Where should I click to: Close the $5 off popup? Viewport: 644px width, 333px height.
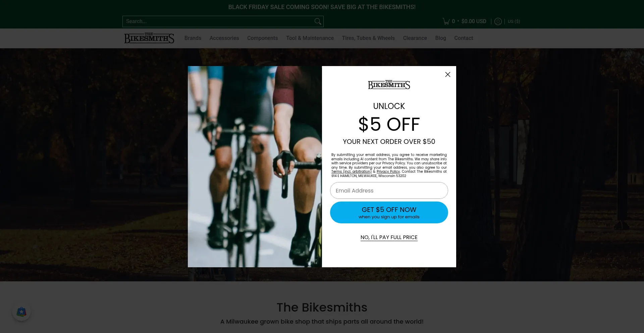click(448, 74)
